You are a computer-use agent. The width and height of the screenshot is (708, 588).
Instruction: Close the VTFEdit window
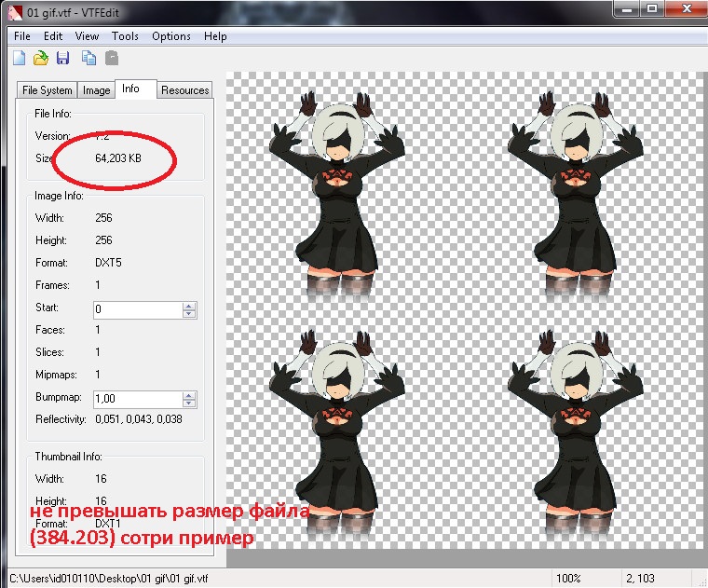(x=687, y=8)
